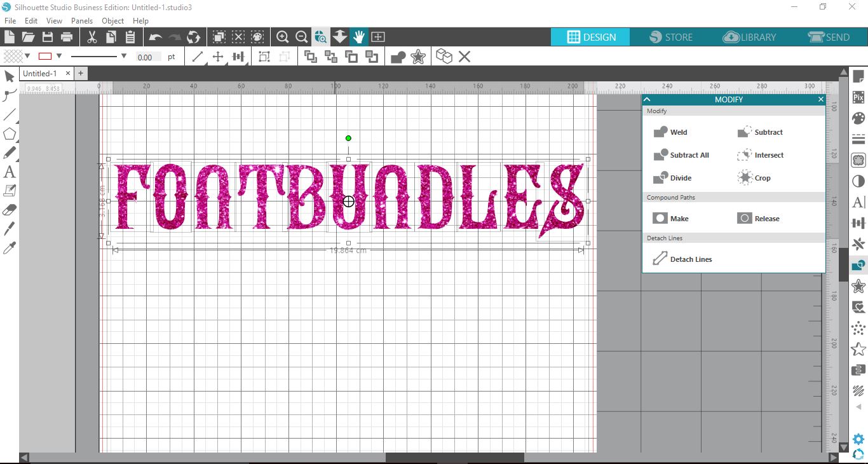The image size is (868, 464).
Task: Choose the Select arrow tool
Action: point(10,77)
